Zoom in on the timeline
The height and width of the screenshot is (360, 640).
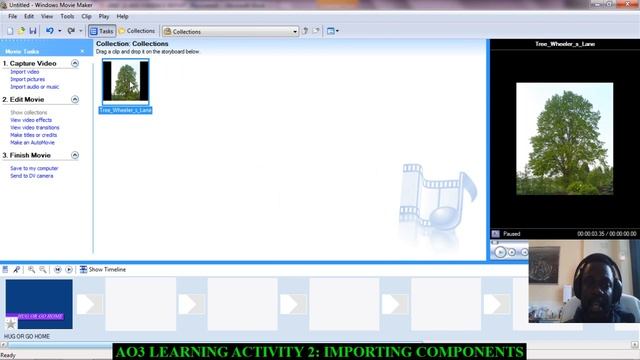[31, 269]
